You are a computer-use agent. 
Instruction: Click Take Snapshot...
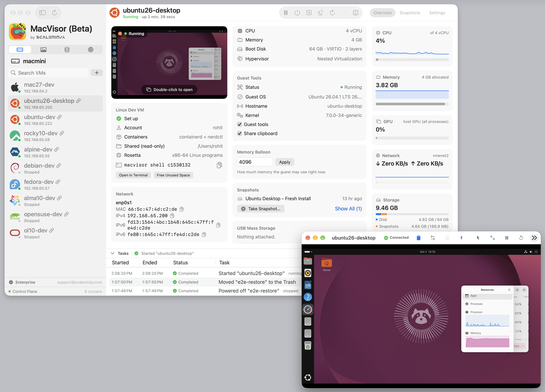tap(261, 209)
